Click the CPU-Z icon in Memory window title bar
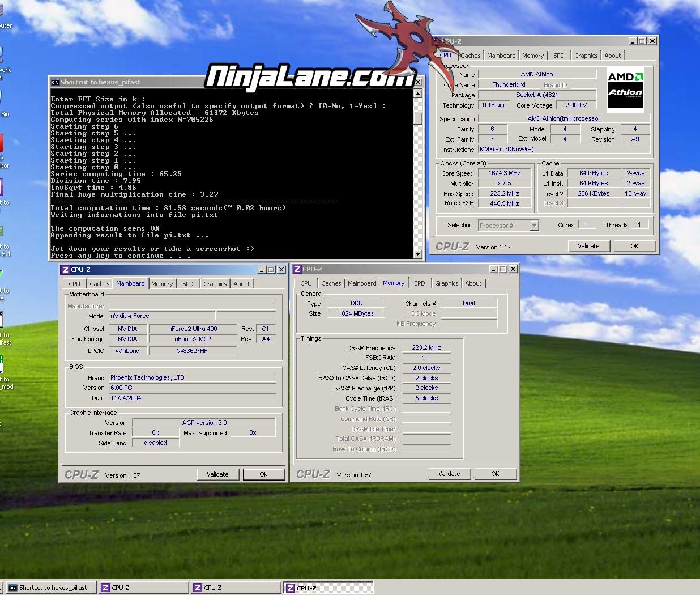The image size is (700, 595). click(297, 269)
